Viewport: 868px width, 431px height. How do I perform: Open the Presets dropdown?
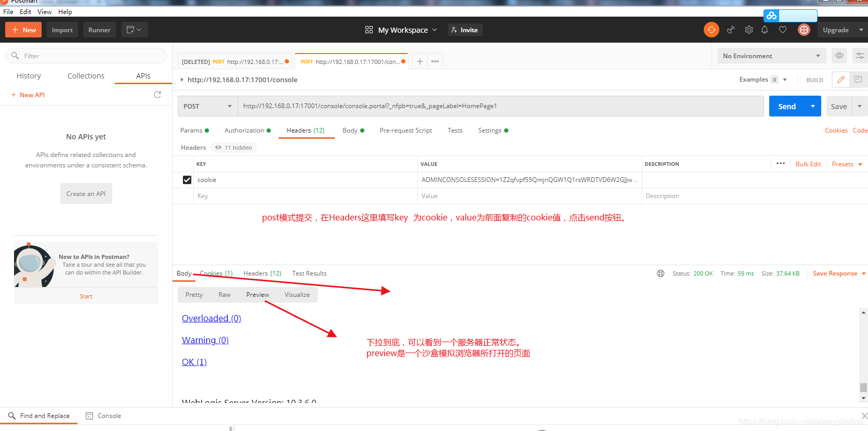[x=847, y=164]
